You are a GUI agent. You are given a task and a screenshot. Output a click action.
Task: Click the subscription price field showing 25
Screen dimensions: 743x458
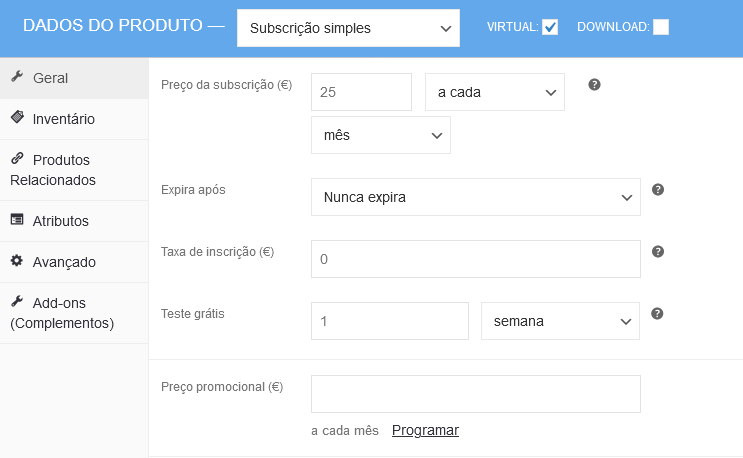[361, 92]
